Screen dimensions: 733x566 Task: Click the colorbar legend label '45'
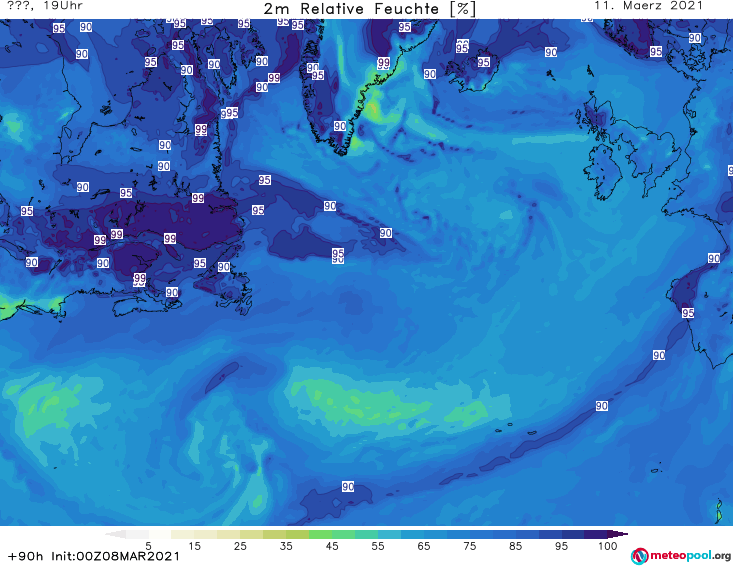331,546
